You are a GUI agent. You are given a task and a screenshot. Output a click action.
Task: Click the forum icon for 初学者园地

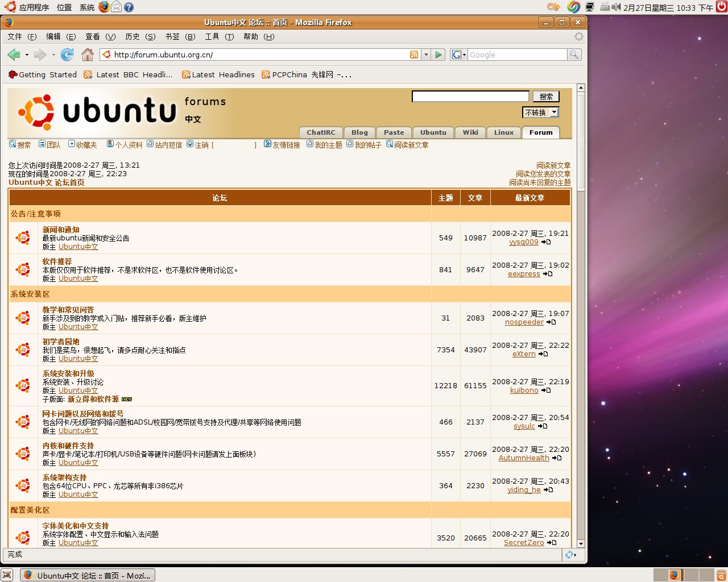pos(23,350)
